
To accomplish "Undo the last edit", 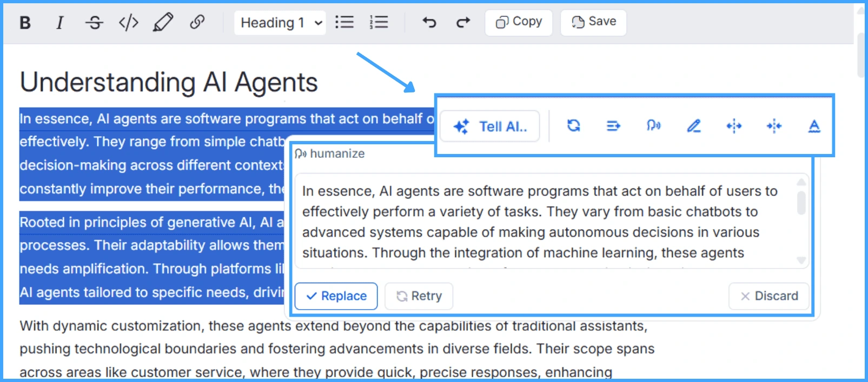I will [429, 22].
